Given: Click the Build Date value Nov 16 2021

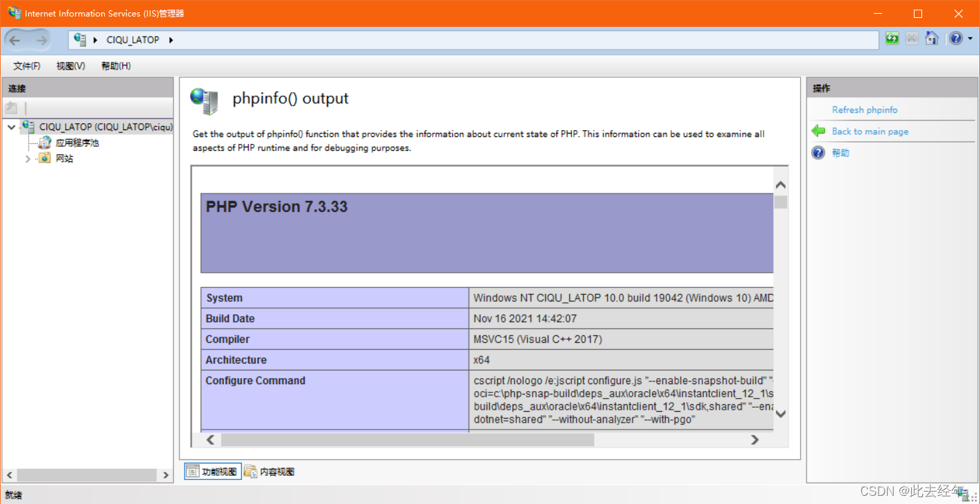Looking at the screenshot, I should coord(525,319).
